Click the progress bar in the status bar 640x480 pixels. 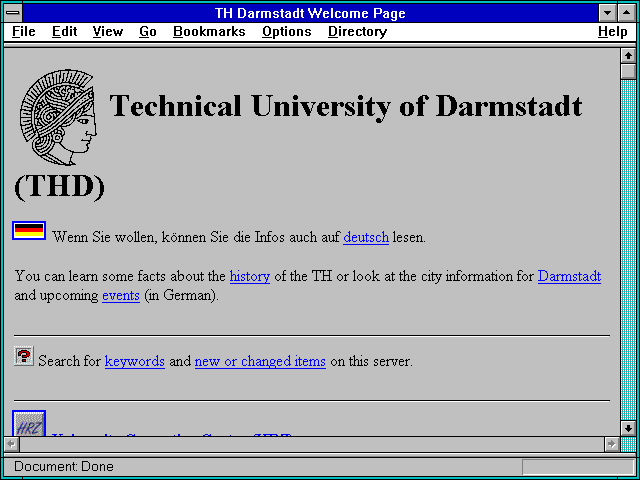(x=578, y=467)
